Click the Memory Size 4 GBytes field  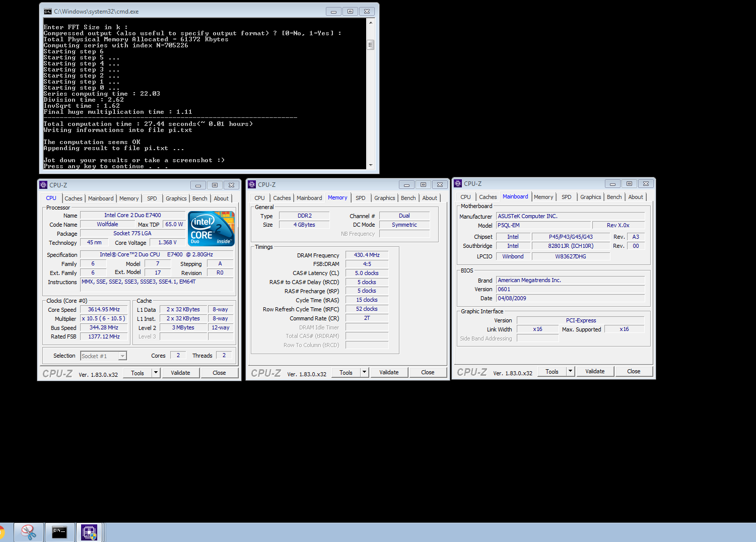coord(304,225)
